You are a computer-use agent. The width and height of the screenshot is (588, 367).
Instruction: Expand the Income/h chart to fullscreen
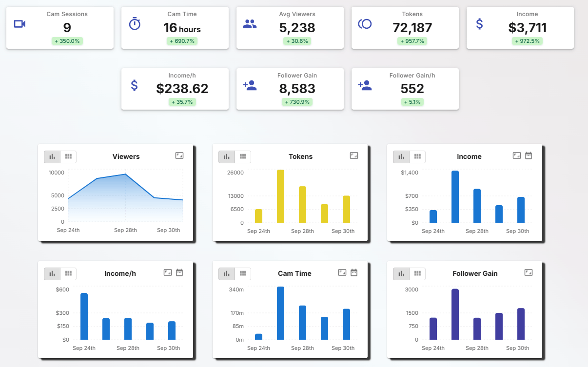[x=168, y=272]
